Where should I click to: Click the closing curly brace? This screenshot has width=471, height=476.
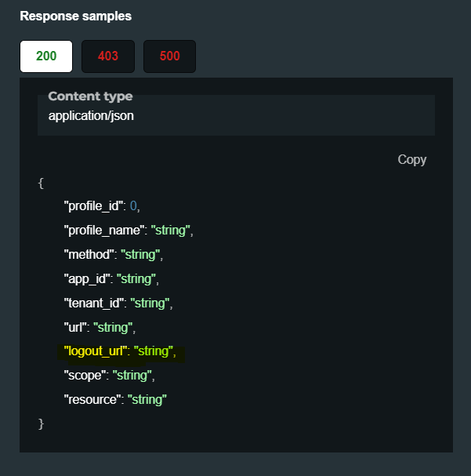coord(41,423)
